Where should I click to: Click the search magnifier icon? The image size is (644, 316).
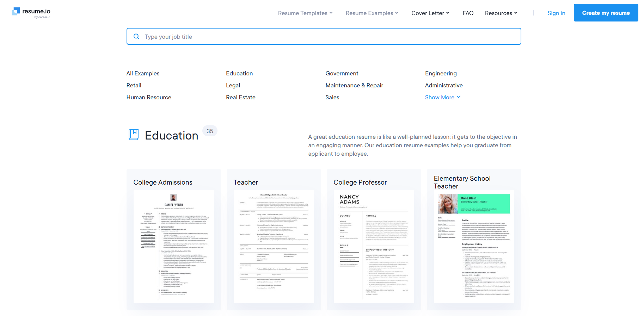(136, 36)
